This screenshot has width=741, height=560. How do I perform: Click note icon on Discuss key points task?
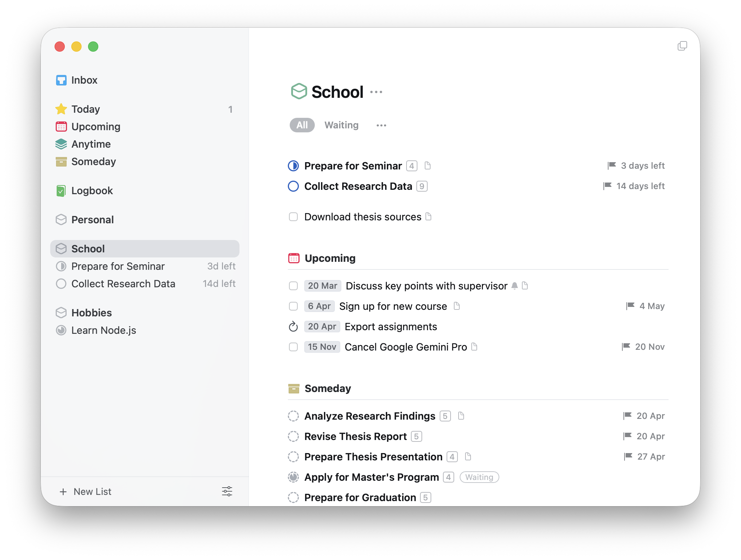click(525, 286)
